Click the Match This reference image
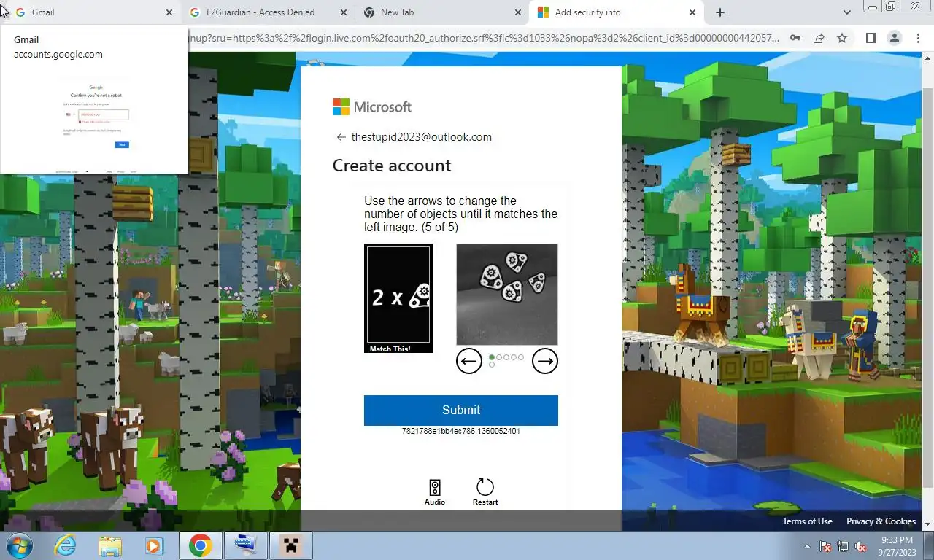 (x=398, y=298)
